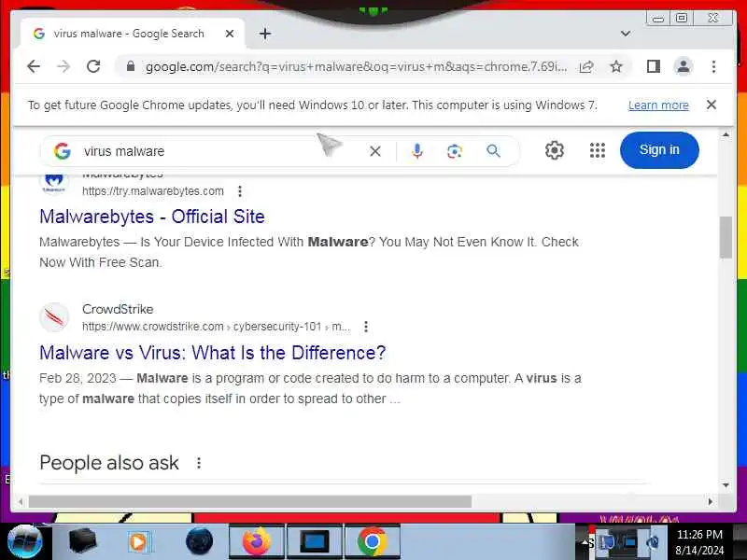This screenshot has width=747, height=560.
Task: Dismiss the Windows 7 update notice
Action: coord(712,105)
